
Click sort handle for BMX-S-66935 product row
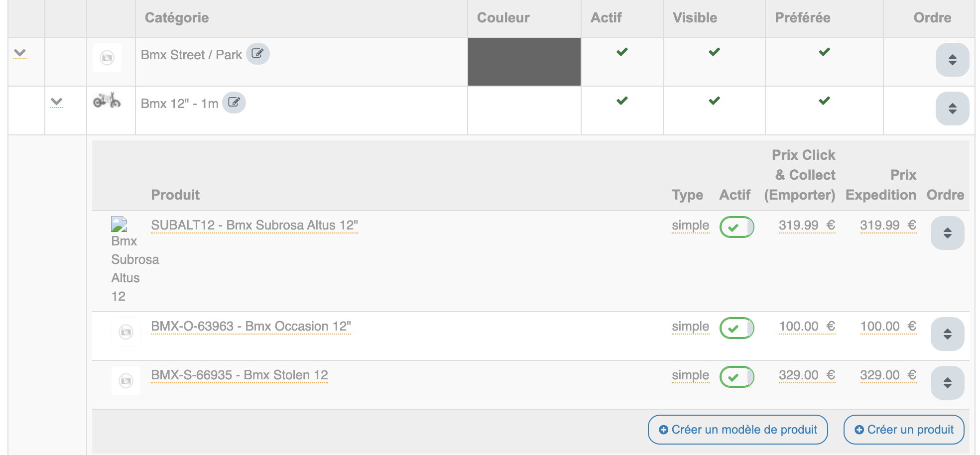947,383
